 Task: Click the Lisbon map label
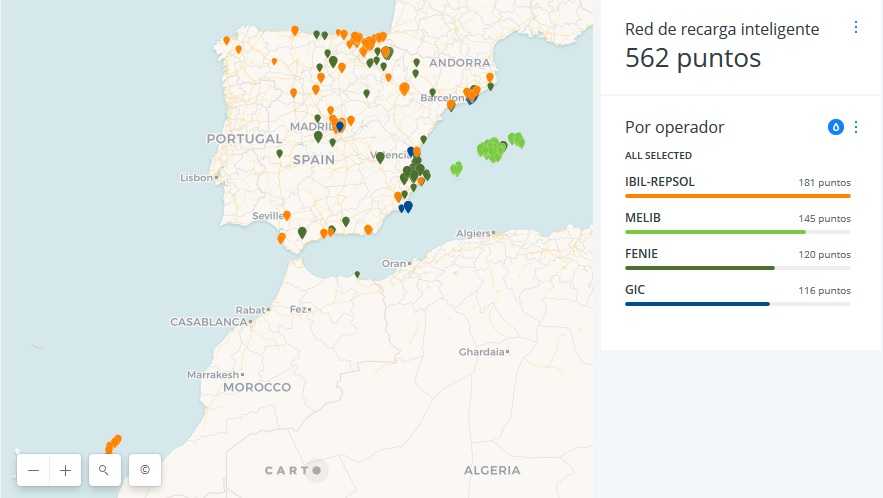[x=197, y=178]
